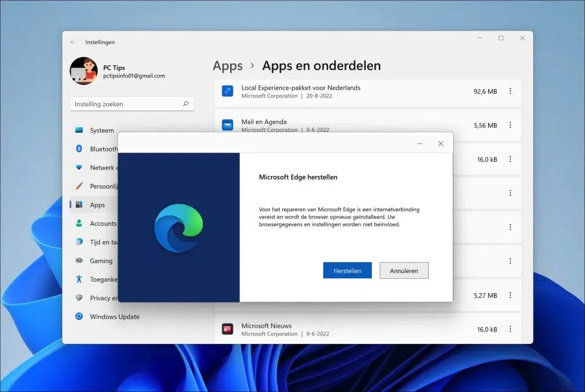The width and height of the screenshot is (585, 392).
Task: Open options menu for first 16,0 kB app
Action: 510,159
